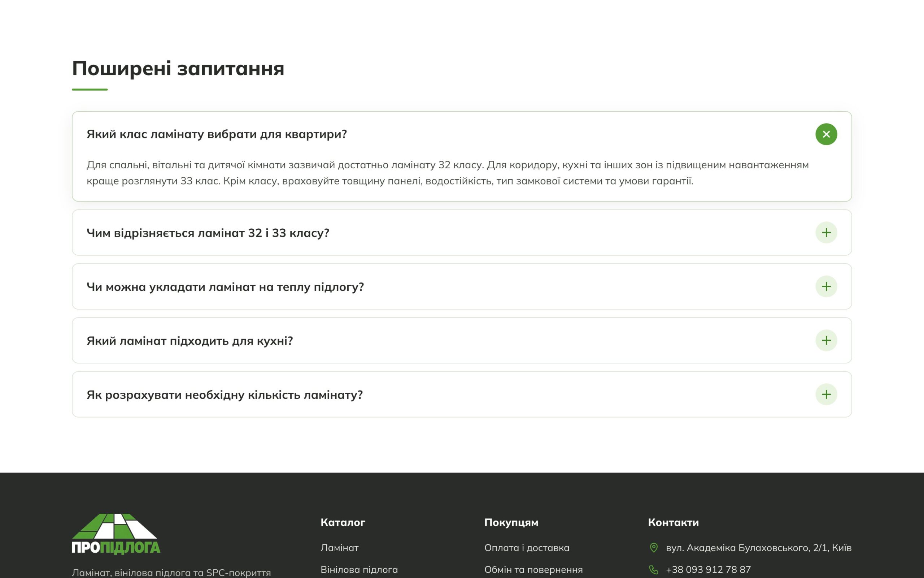Expand plus icon for warm floor question
Viewport: 924px width, 578px height.
tap(826, 286)
